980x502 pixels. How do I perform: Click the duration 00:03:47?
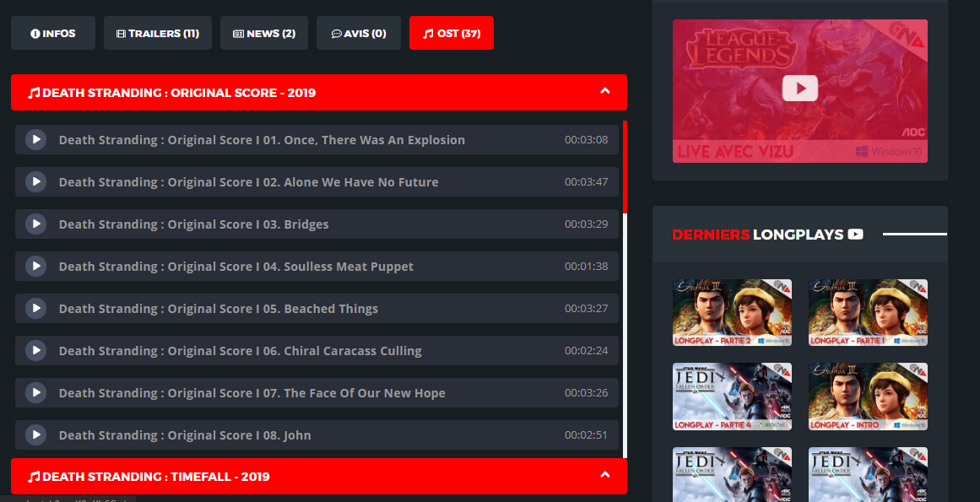click(x=587, y=182)
